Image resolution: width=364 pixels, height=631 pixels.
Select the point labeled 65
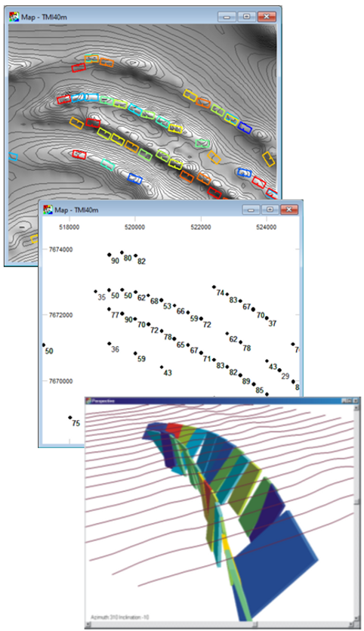tap(174, 339)
